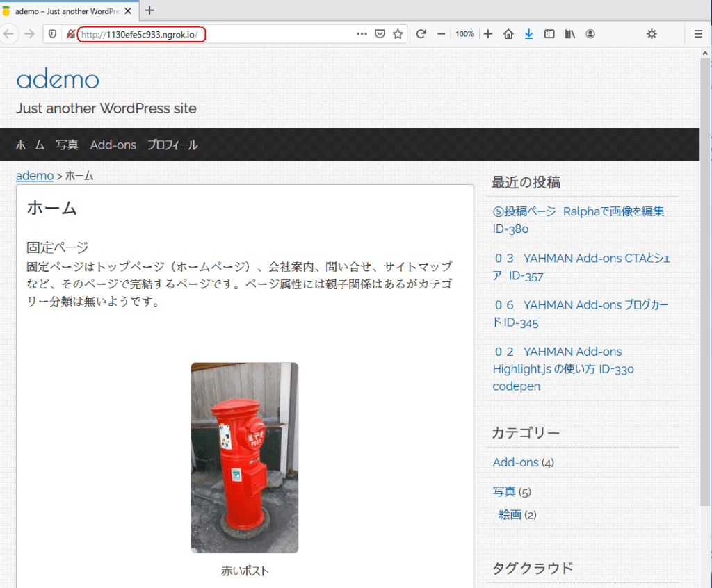Open the tracking protection shield icon
The height and width of the screenshot is (588, 712).
tap(52, 34)
